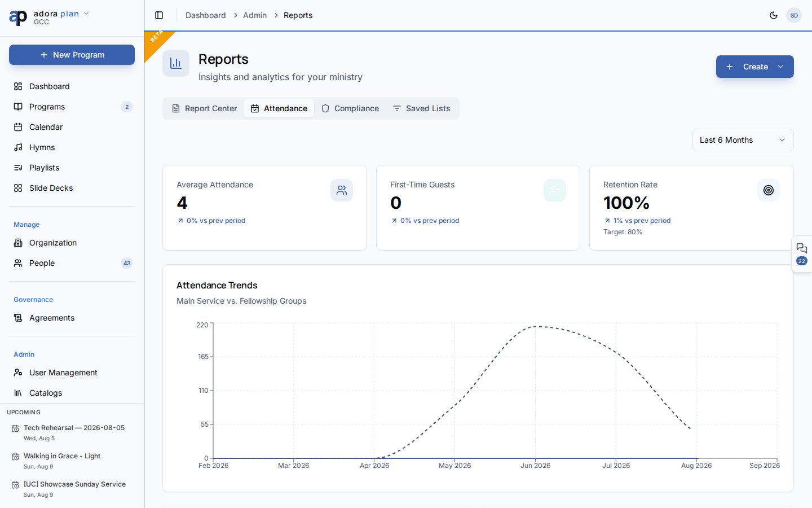Open Programs in the sidebar
The image size is (812, 508).
[72, 107]
